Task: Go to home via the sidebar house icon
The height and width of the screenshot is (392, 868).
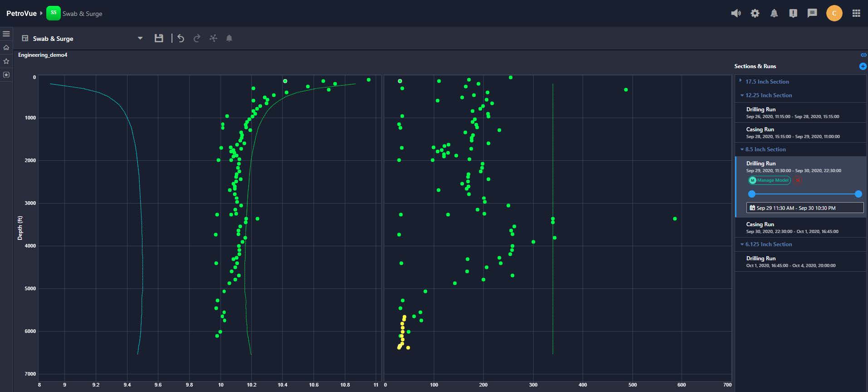Action: (x=6, y=47)
